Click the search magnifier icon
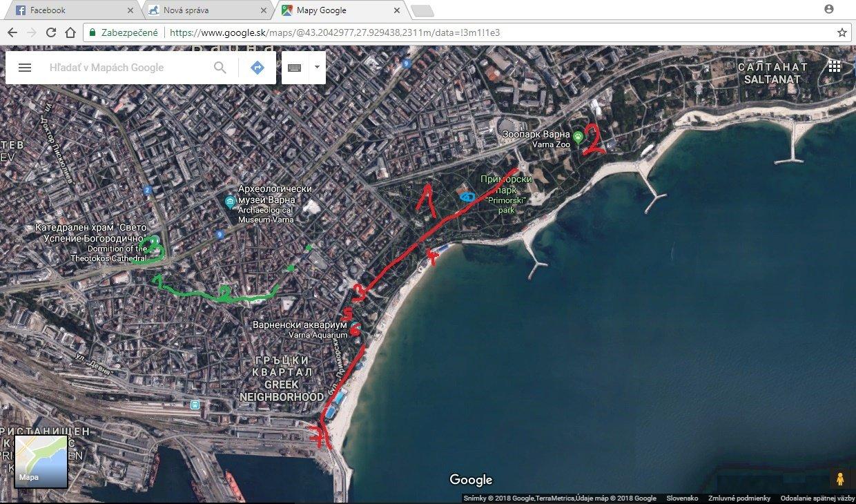Viewport: 856px width, 504px height. coord(220,68)
